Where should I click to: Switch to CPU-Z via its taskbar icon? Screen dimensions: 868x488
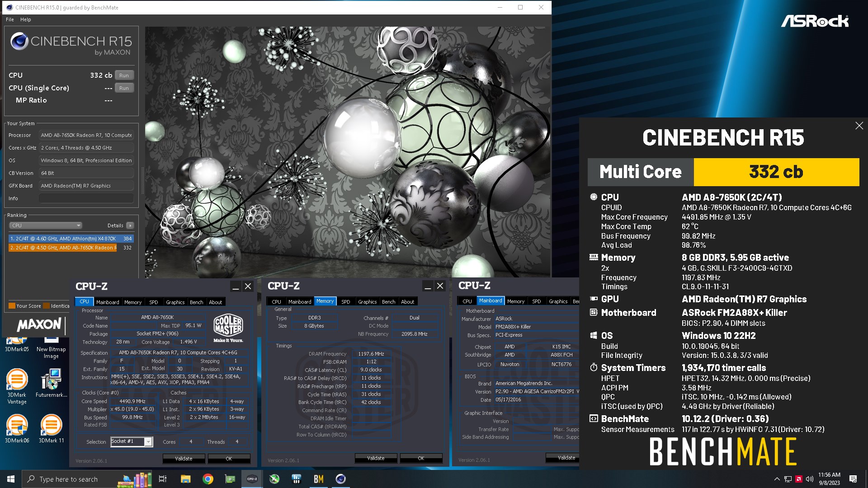tap(252, 479)
